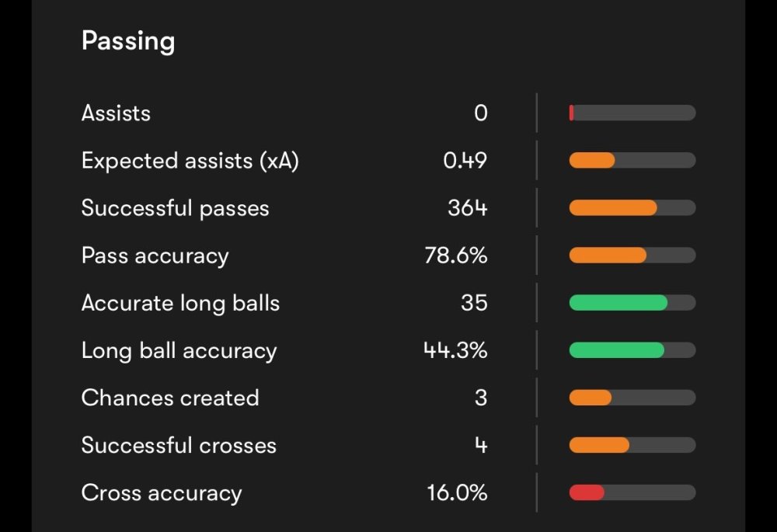The width and height of the screenshot is (777, 532).
Task: Click the Assists red percentile bar
Action: click(572, 113)
